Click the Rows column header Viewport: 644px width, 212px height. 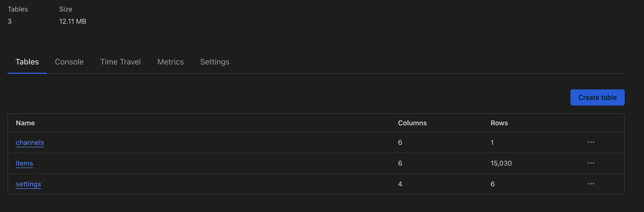click(x=499, y=123)
